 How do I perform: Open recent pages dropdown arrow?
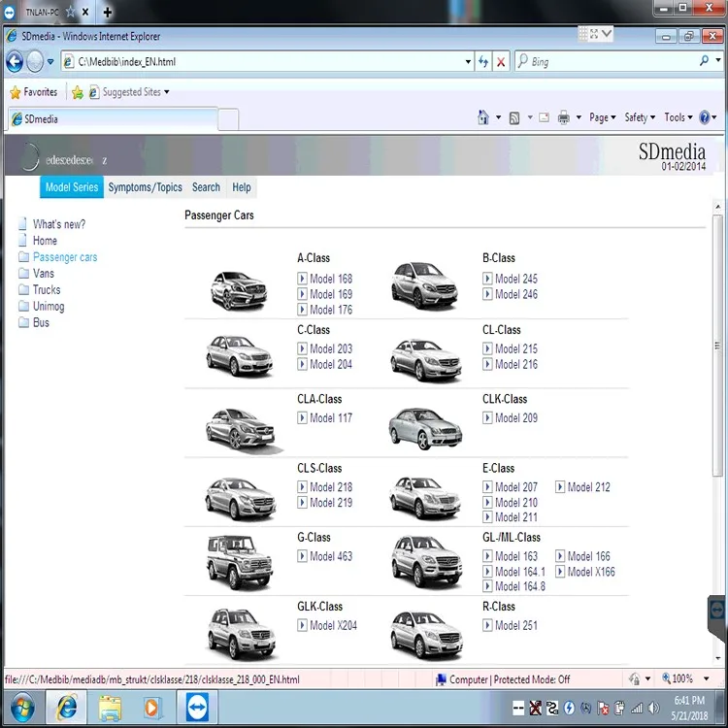tap(50, 61)
